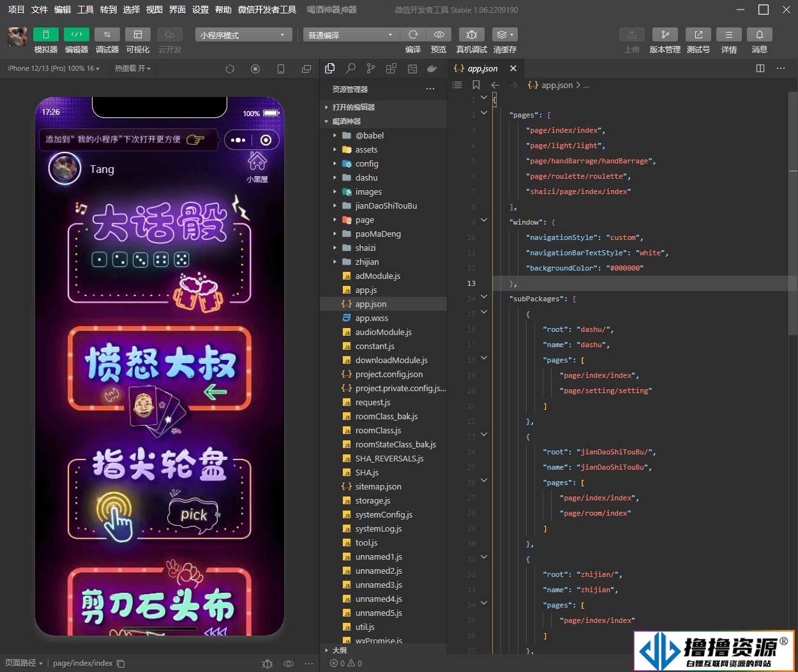Fold the "subPackages" block at line 14
The image size is (798, 672).
pos(484,297)
